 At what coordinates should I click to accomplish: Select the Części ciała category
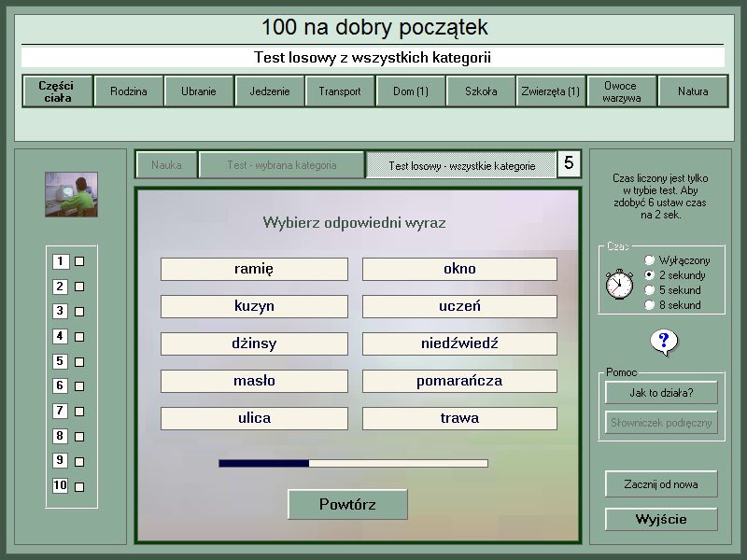pyautogui.click(x=57, y=91)
